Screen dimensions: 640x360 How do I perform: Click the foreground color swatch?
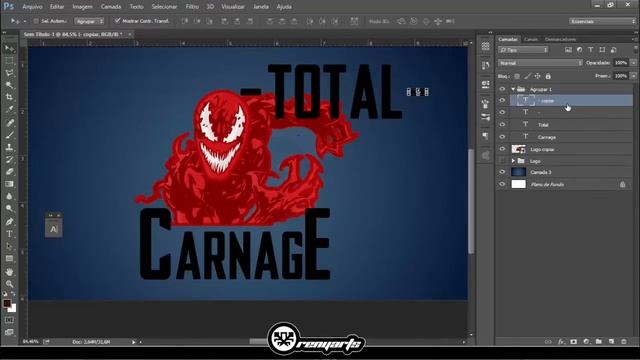pos(7,303)
